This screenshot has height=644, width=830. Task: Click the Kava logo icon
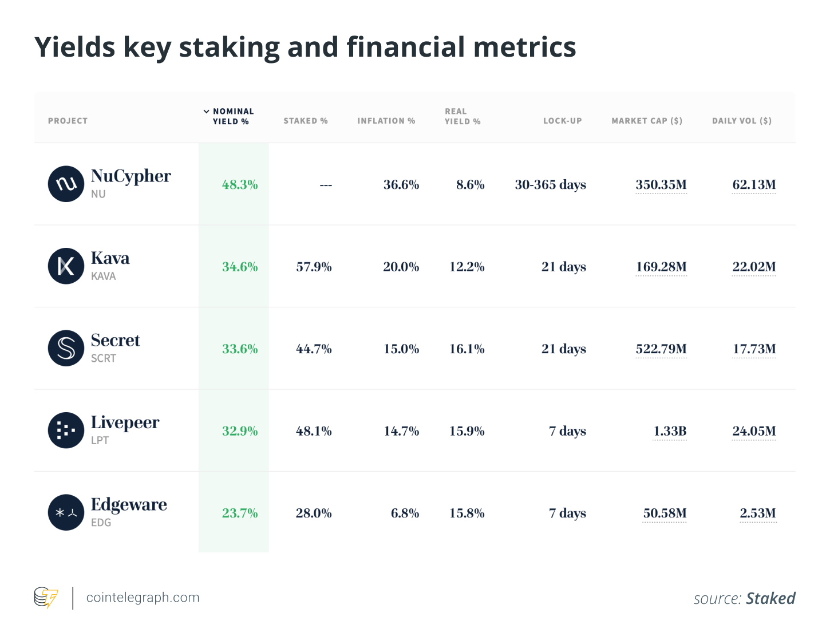[66, 266]
